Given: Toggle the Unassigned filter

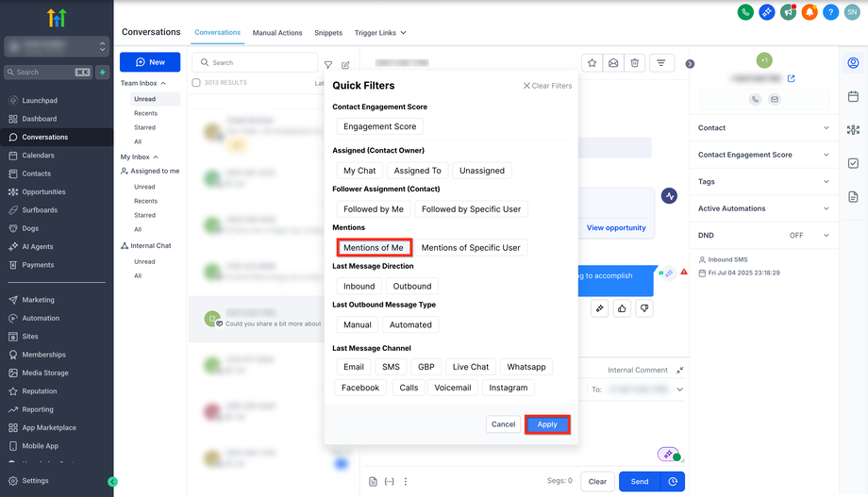Looking at the screenshot, I should 481,171.
